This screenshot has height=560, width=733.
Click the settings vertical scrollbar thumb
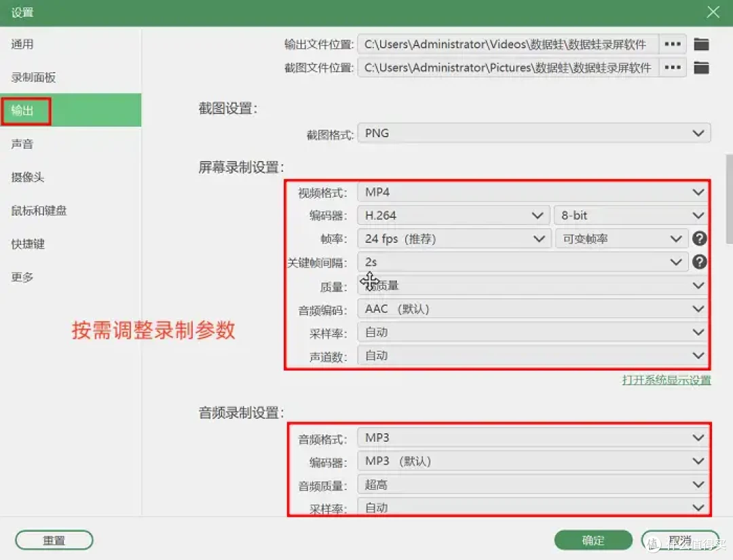(729, 199)
